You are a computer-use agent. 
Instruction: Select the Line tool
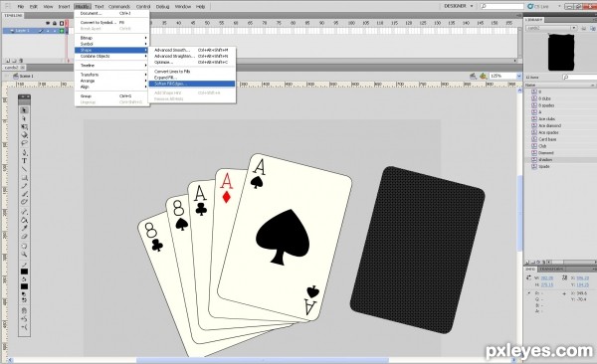24,169
